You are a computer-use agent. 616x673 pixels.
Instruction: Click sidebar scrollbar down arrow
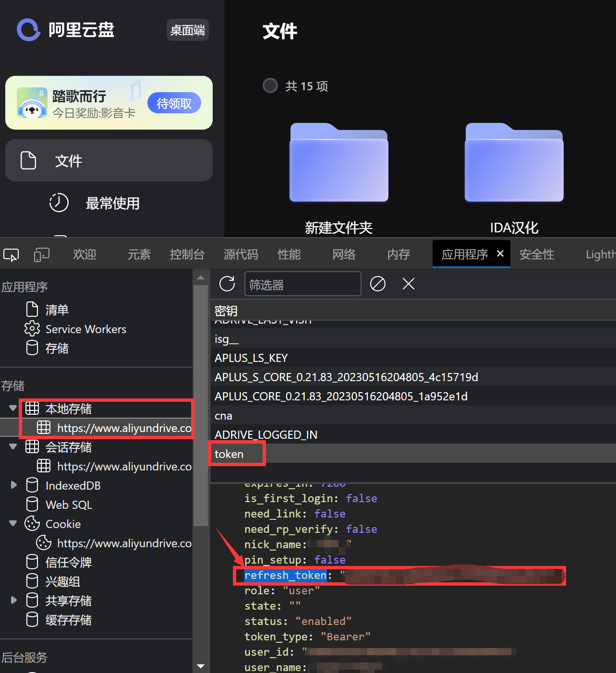tap(201, 666)
